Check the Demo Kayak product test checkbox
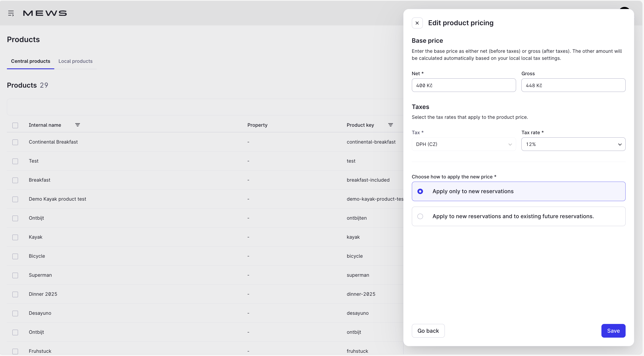644x356 pixels. 15,199
